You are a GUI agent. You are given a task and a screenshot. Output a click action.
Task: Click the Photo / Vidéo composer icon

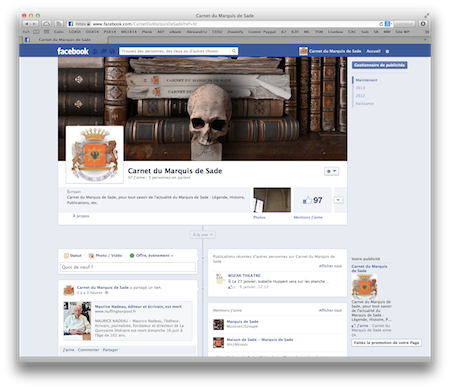[91, 256]
